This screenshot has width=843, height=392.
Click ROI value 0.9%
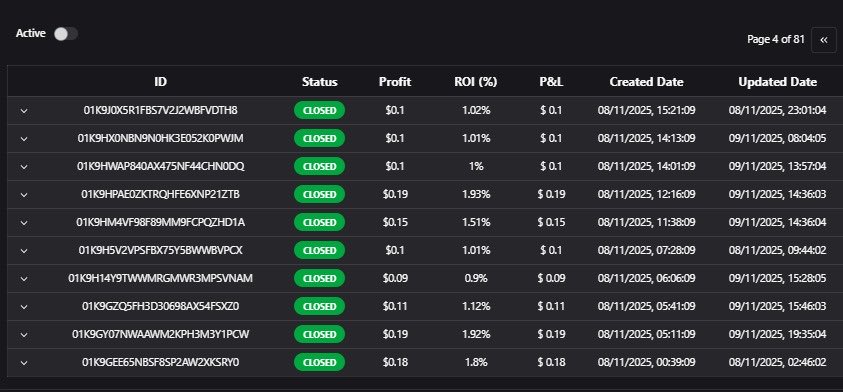coord(476,278)
